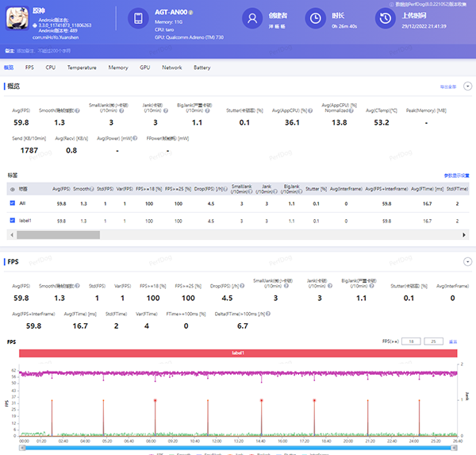Switch to the Temperature tab
The height and width of the screenshot is (455, 476).
pyautogui.click(x=82, y=68)
